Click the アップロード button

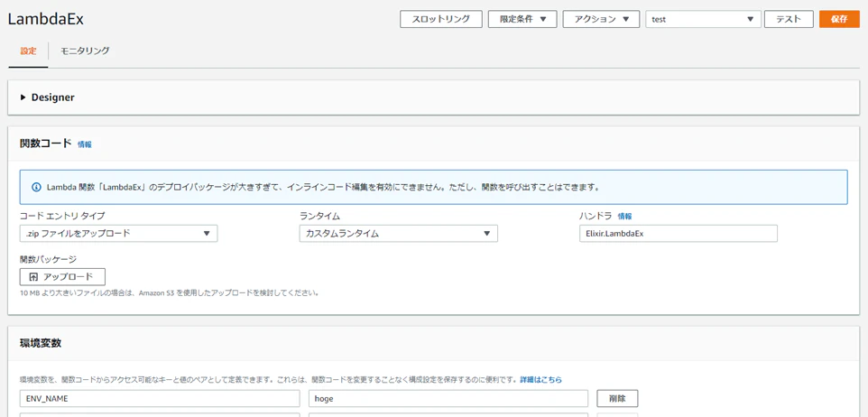tap(62, 277)
